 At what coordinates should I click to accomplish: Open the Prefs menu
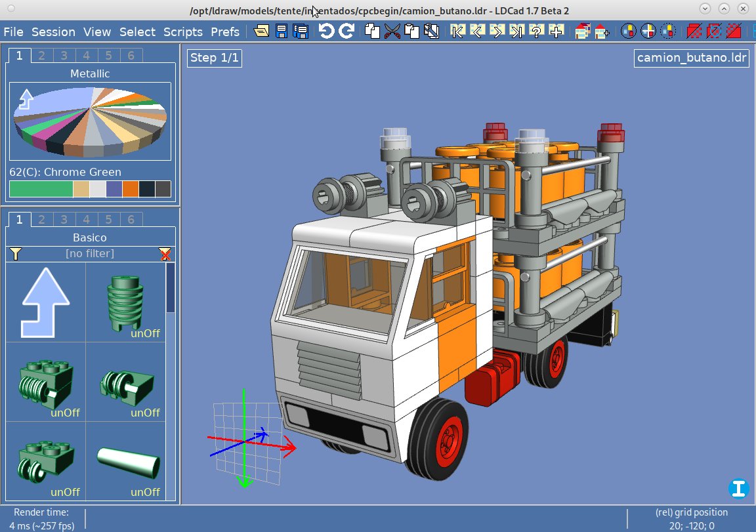224,31
